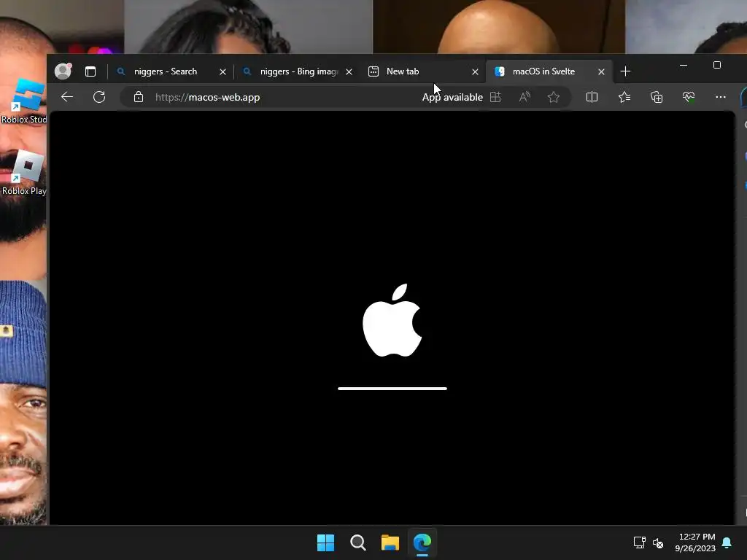Screen dimensions: 747x560
Task: Open a new tab with plus button
Action: pos(625,71)
